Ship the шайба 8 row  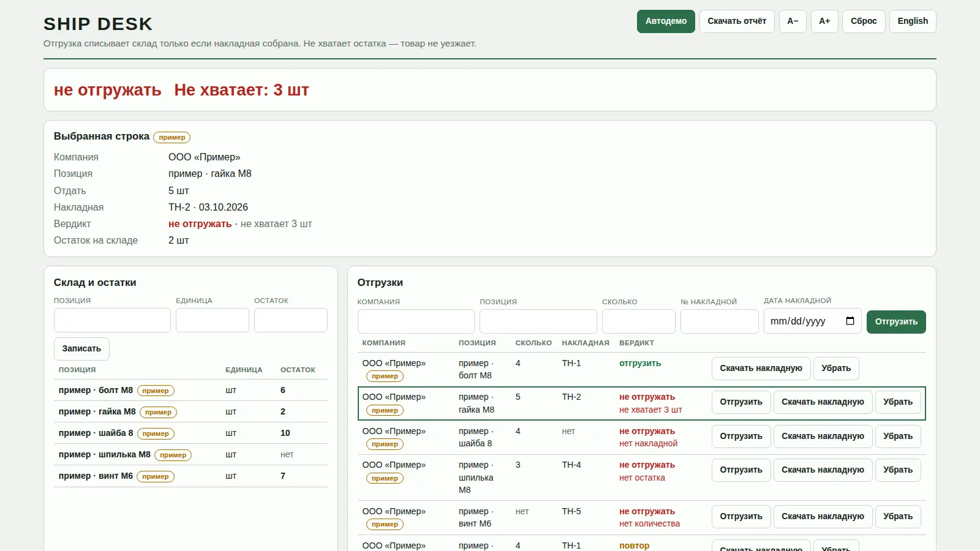(741, 437)
